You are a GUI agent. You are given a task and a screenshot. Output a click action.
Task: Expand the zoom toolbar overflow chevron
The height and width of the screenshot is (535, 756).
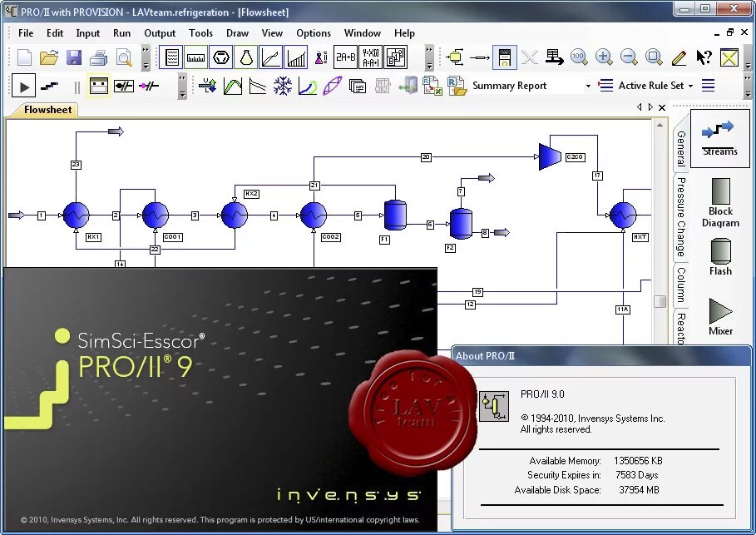pyautogui.click(x=748, y=57)
